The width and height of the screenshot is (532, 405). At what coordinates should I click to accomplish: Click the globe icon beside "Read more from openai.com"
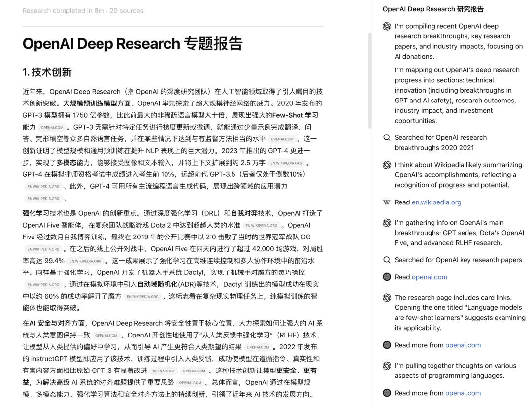[387, 345]
